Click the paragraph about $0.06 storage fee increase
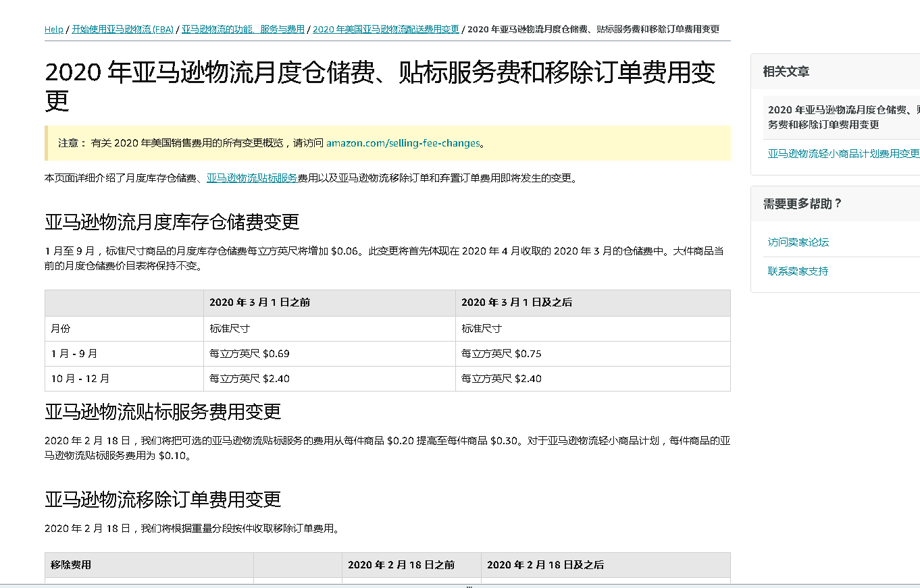Screen dimensions: 920x588 385,259
